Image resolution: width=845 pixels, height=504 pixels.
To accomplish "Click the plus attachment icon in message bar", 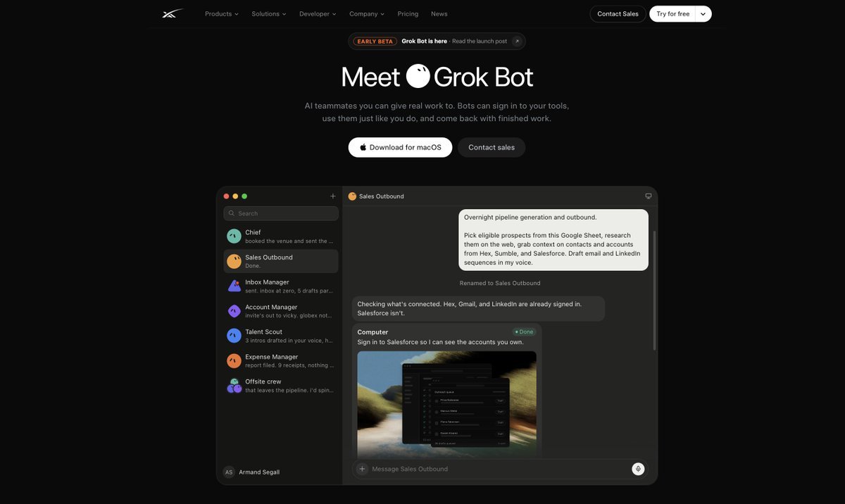I will (362, 469).
